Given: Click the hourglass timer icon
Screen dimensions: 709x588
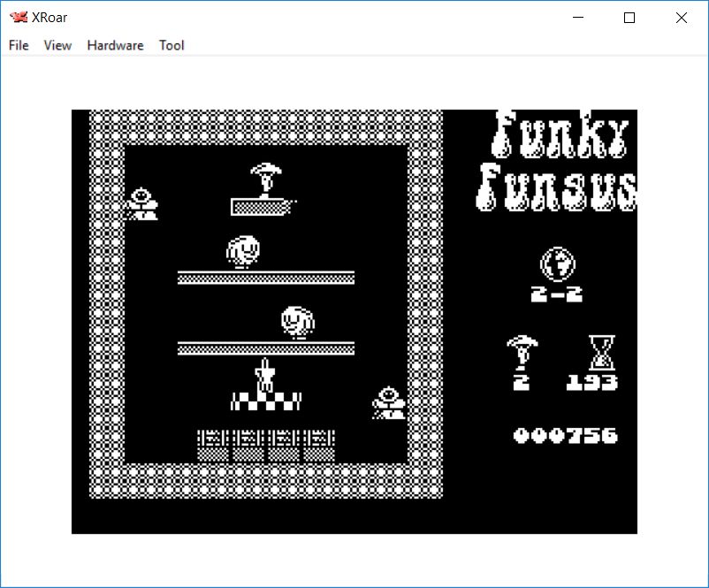Looking at the screenshot, I should (602, 352).
